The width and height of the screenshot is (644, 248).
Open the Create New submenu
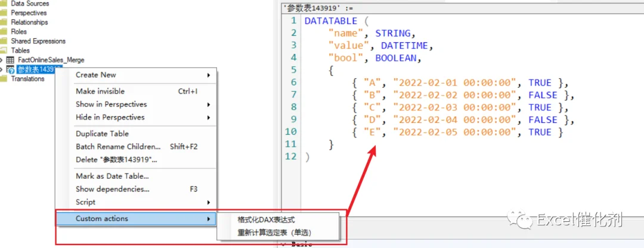point(136,75)
